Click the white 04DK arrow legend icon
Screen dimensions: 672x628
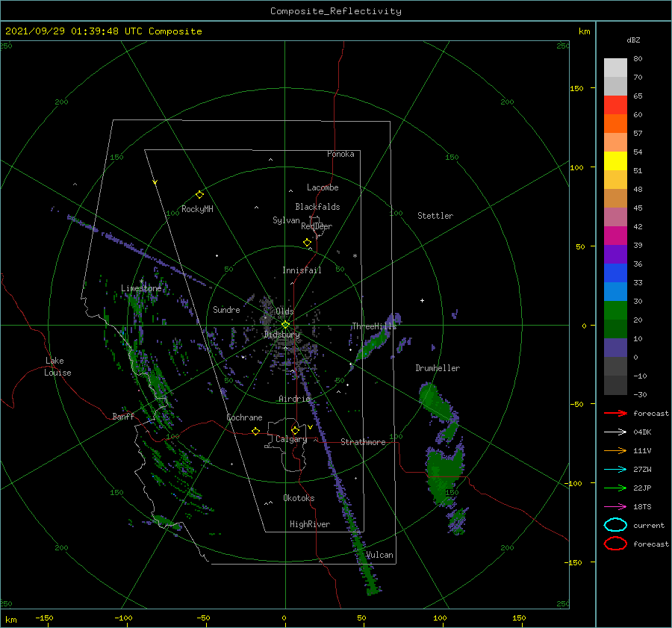(615, 432)
